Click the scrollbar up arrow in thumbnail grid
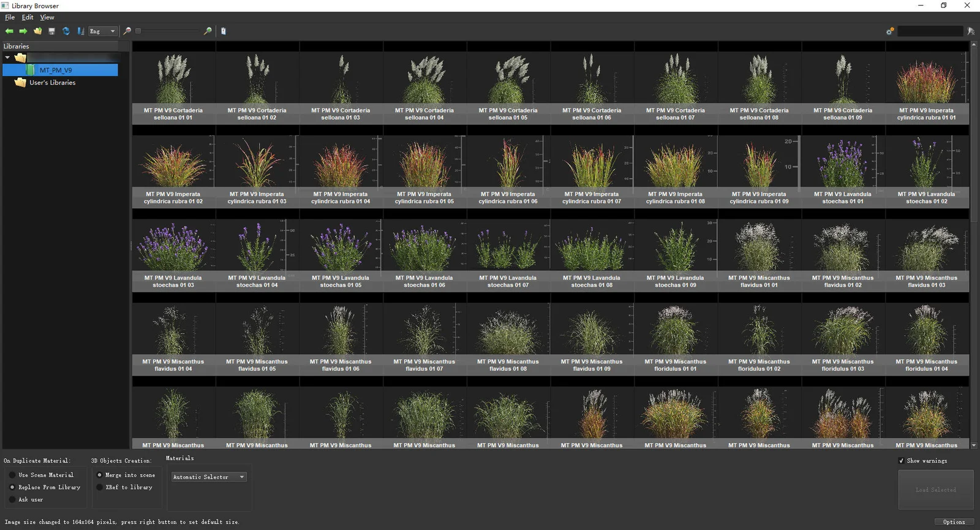Screen dimensions: 980x530 pyautogui.click(x=974, y=45)
